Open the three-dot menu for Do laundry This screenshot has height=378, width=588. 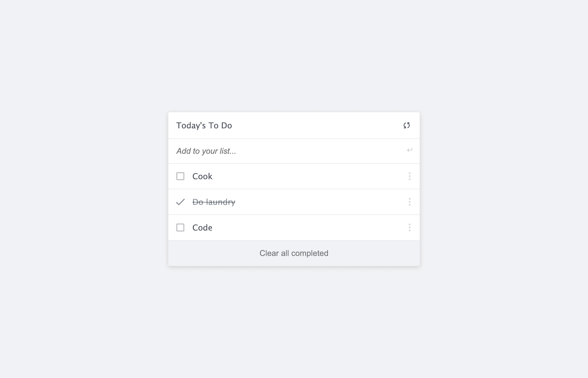tap(410, 202)
